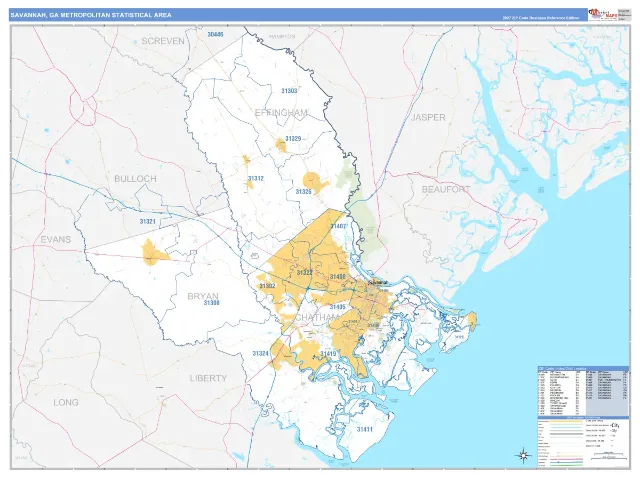This screenshot has height=480, width=640.
Task: Click the LONG county label
Action: (66, 402)
